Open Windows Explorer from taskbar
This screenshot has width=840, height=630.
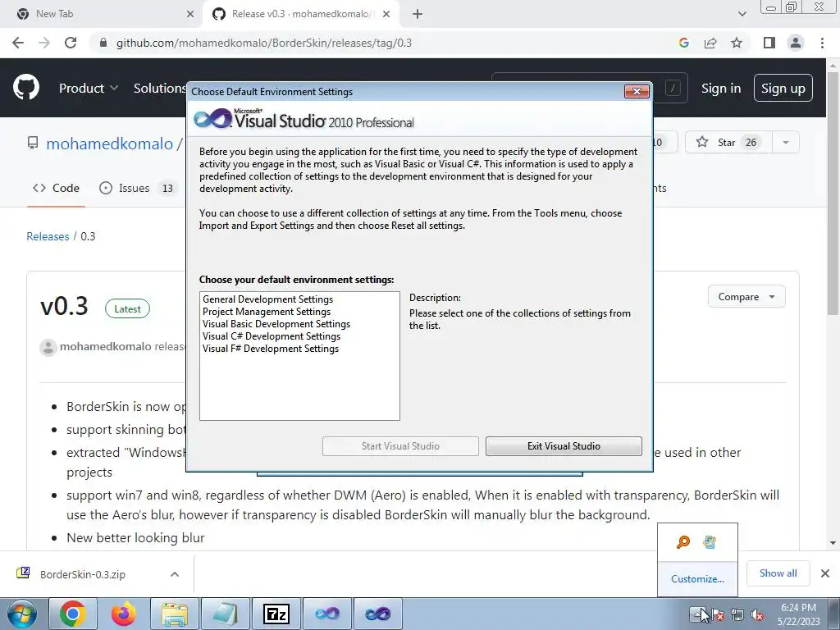point(175,614)
